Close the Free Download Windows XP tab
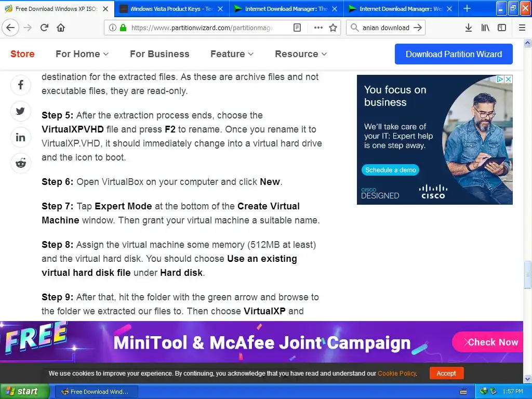 [105, 9]
